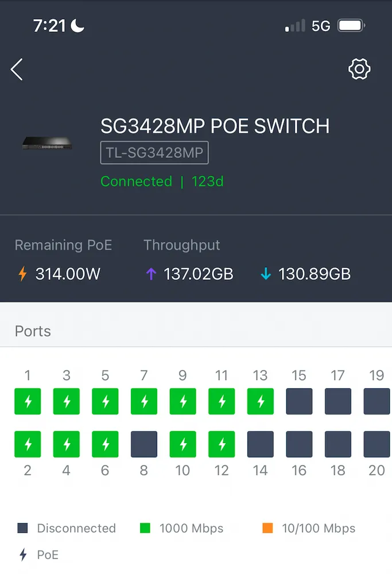Select disconnected port 14
392x574 pixels.
(x=261, y=444)
